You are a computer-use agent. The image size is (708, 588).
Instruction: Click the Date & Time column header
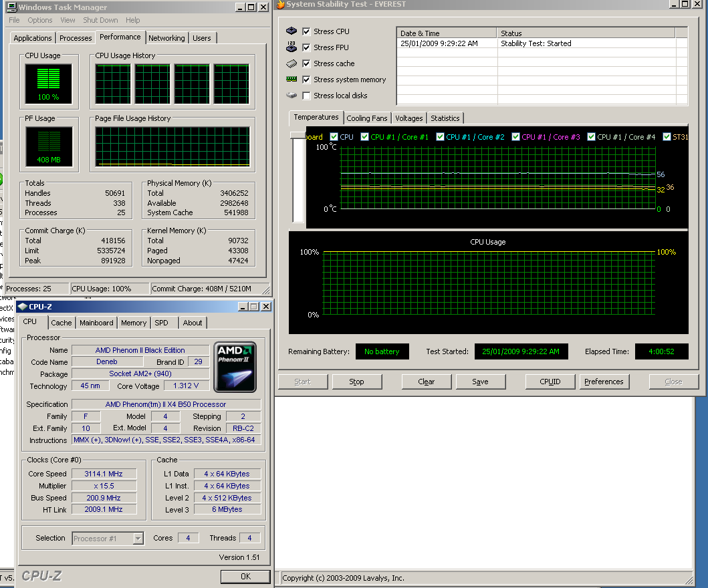coord(447,33)
